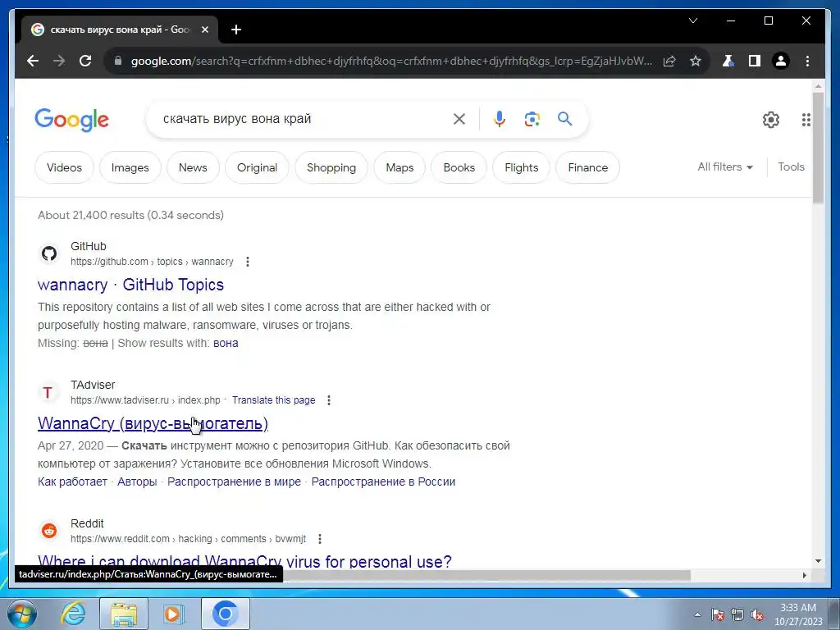
Task: View site information via the padlock icon
Action: pos(118,61)
